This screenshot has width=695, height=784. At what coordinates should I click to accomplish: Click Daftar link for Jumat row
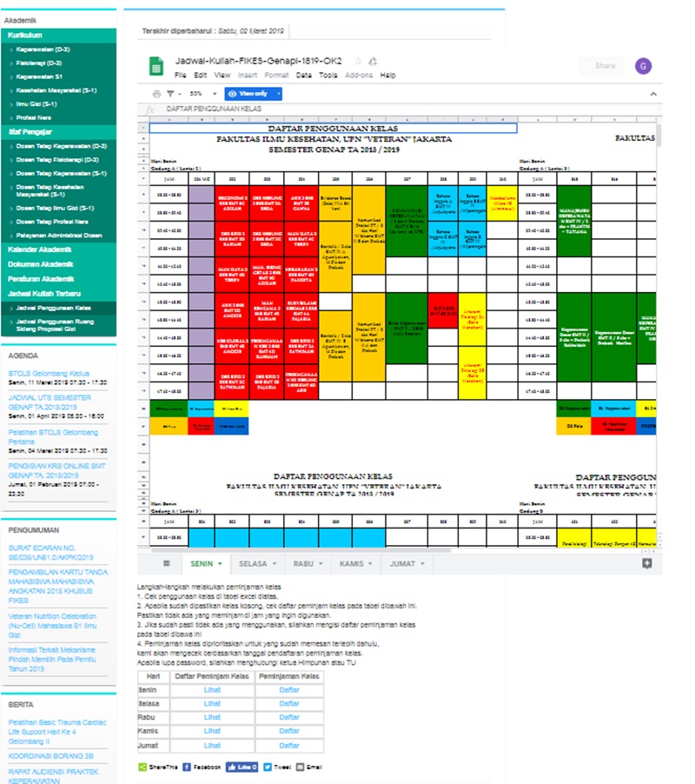pos(289,745)
